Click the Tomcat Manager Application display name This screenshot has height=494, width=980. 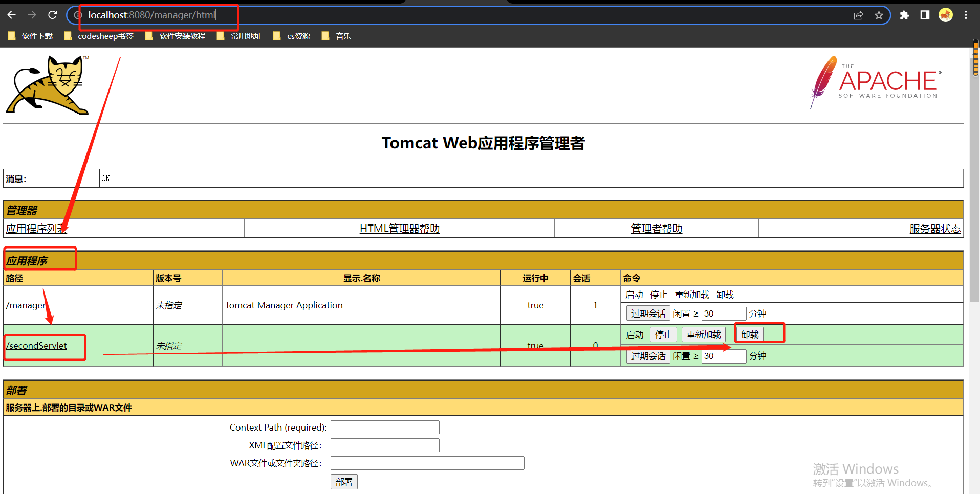point(284,305)
